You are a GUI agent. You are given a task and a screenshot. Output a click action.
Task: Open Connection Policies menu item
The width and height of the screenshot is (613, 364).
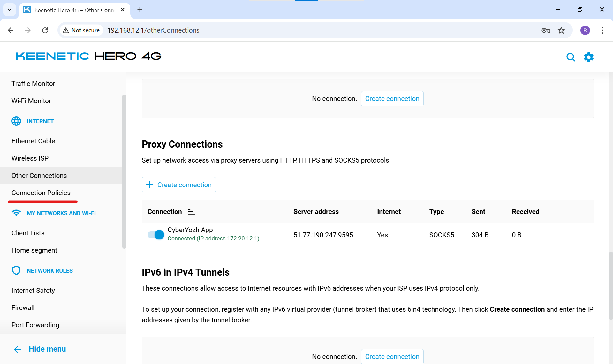click(x=41, y=193)
